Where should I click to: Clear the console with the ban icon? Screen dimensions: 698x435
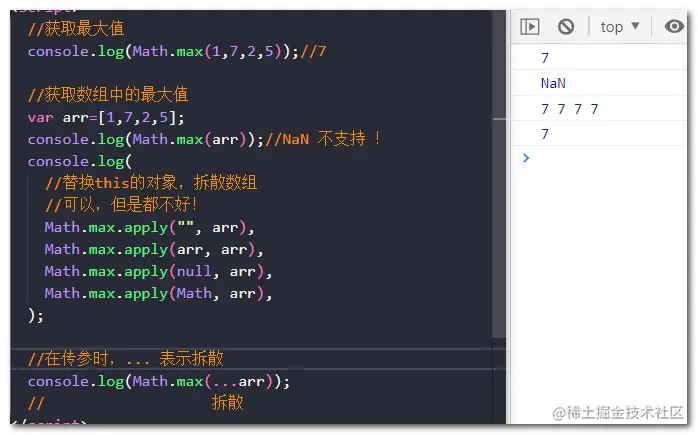pos(566,27)
